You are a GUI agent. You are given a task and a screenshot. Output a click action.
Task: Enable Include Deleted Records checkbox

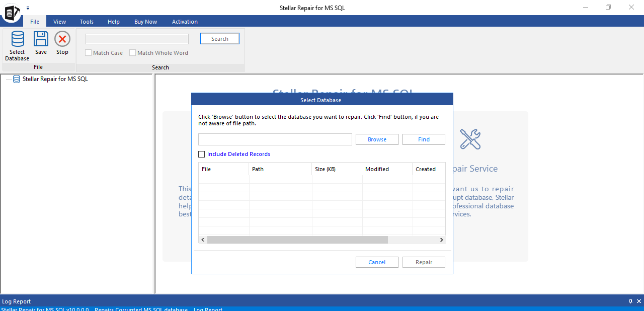[202, 154]
